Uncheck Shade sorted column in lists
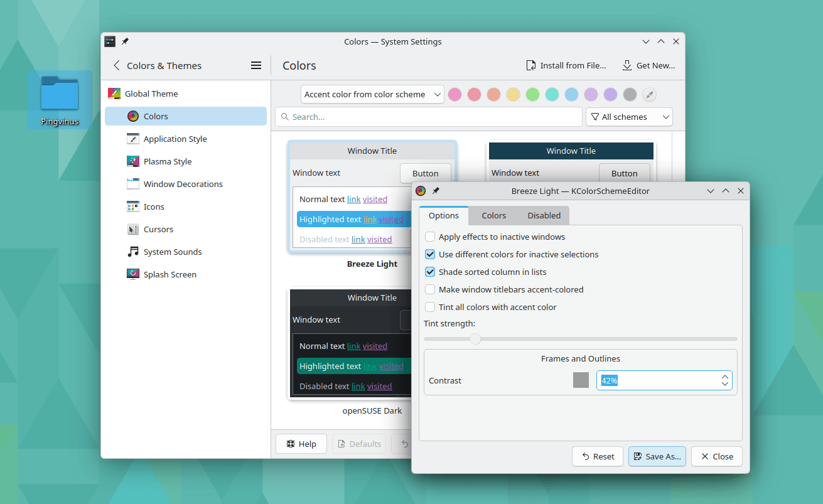Image resolution: width=823 pixels, height=504 pixels. coord(430,272)
